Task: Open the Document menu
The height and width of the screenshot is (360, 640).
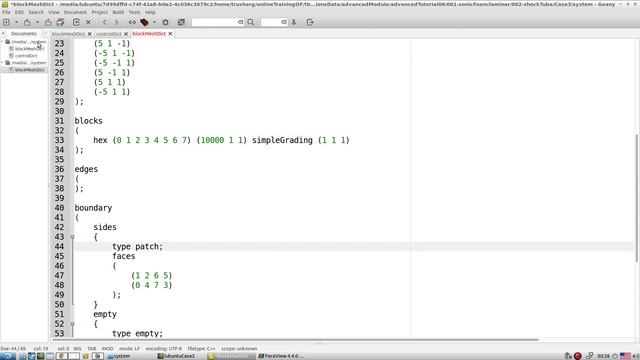Action: point(75,12)
